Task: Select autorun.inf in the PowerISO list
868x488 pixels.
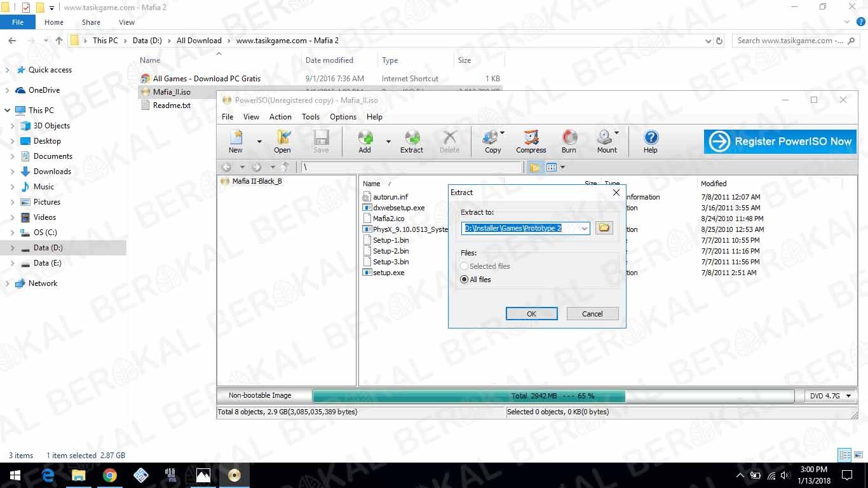Action: pos(390,197)
